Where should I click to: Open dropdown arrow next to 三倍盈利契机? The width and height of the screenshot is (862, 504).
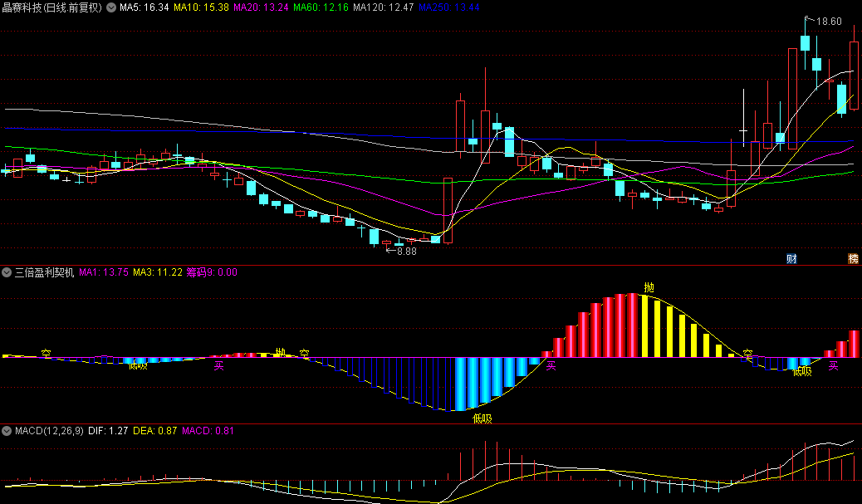7,272
